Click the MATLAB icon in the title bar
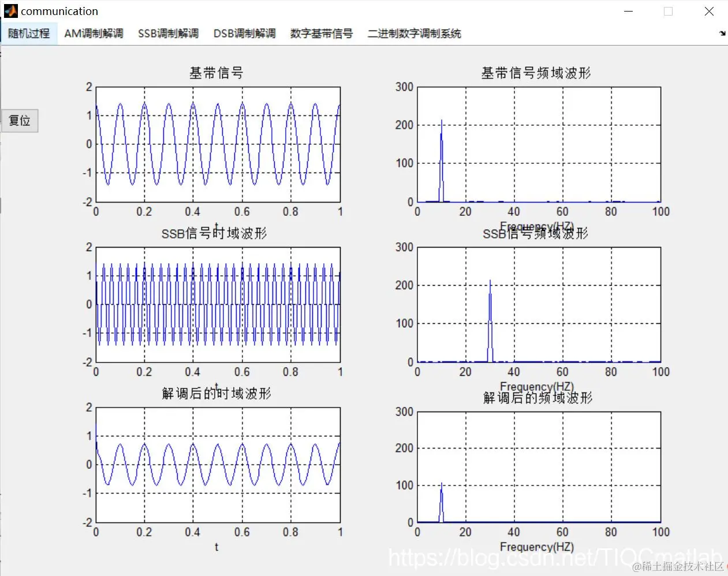The width and height of the screenshot is (728, 576). pyautogui.click(x=10, y=10)
